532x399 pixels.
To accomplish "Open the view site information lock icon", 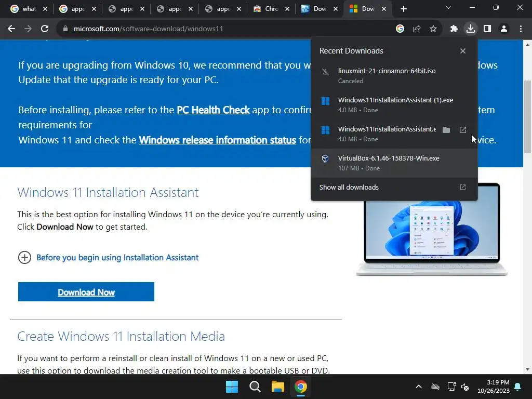I will pos(65,29).
